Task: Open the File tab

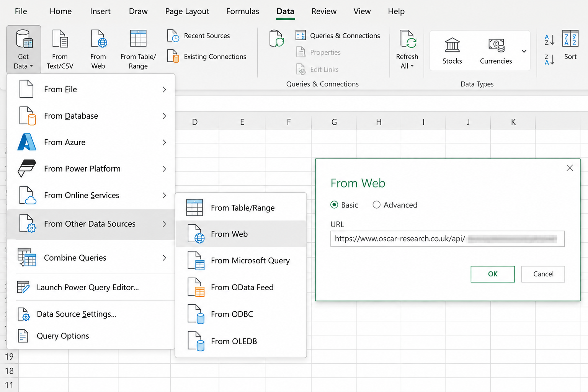Action: [21, 11]
